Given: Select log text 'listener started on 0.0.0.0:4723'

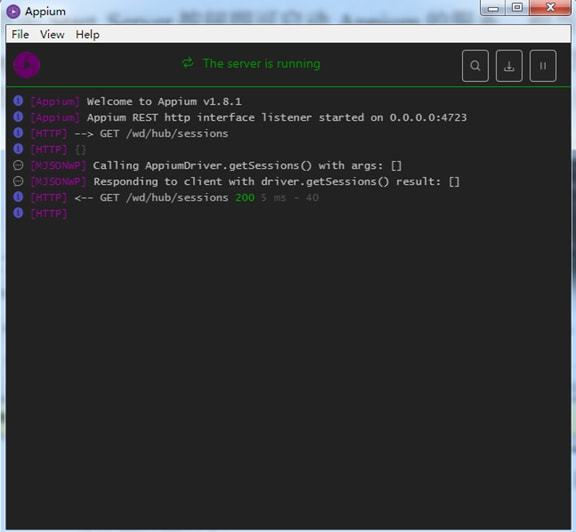Looking at the screenshot, I should pos(364,118).
